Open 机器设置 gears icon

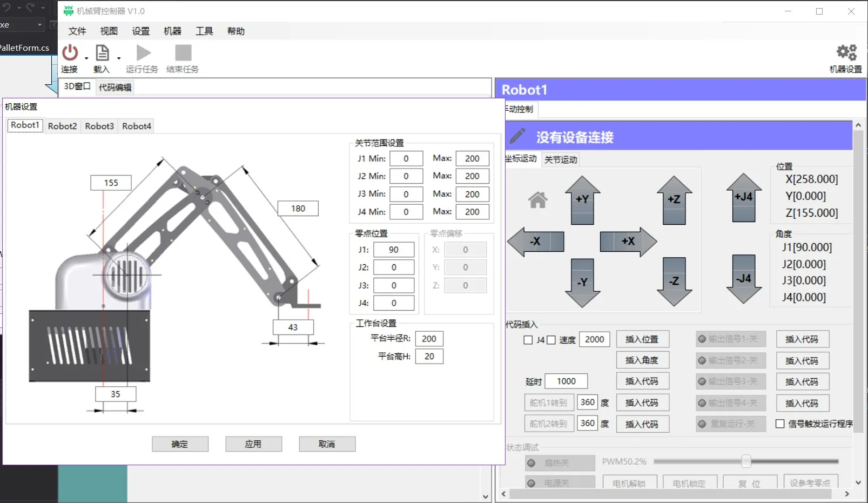pos(846,53)
